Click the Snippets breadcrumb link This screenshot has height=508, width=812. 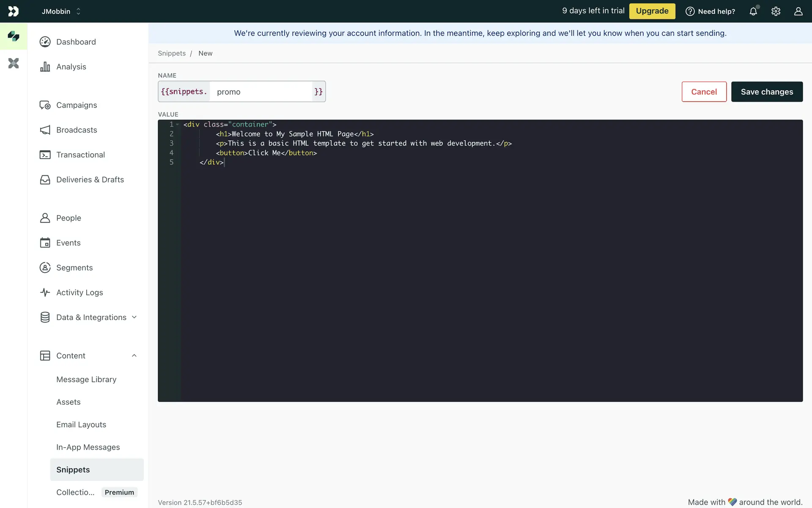pyautogui.click(x=172, y=53)
